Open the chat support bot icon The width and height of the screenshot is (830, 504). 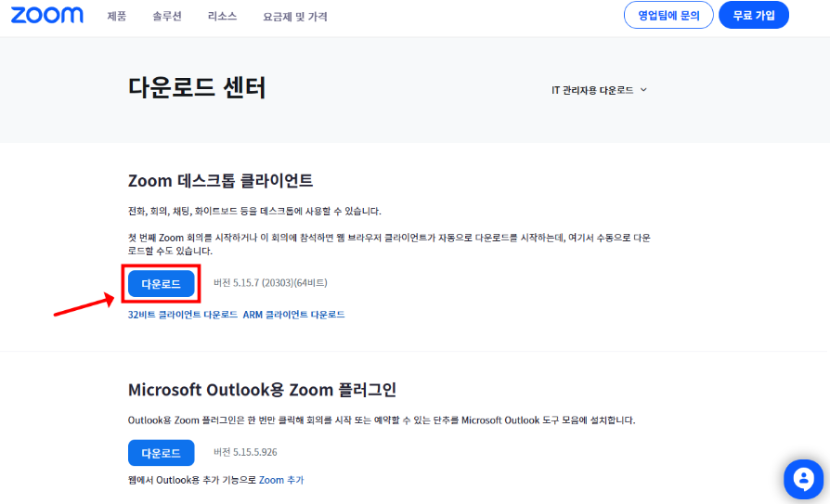click(803, 479)
